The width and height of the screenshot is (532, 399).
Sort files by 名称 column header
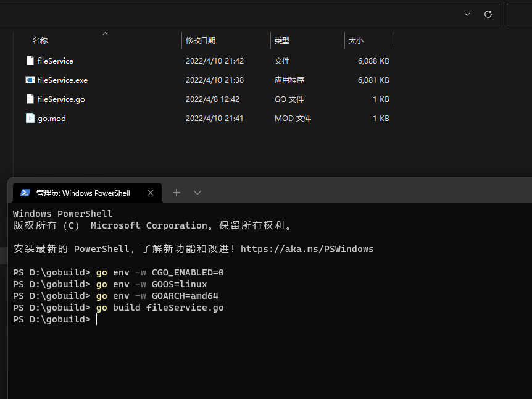40,41
